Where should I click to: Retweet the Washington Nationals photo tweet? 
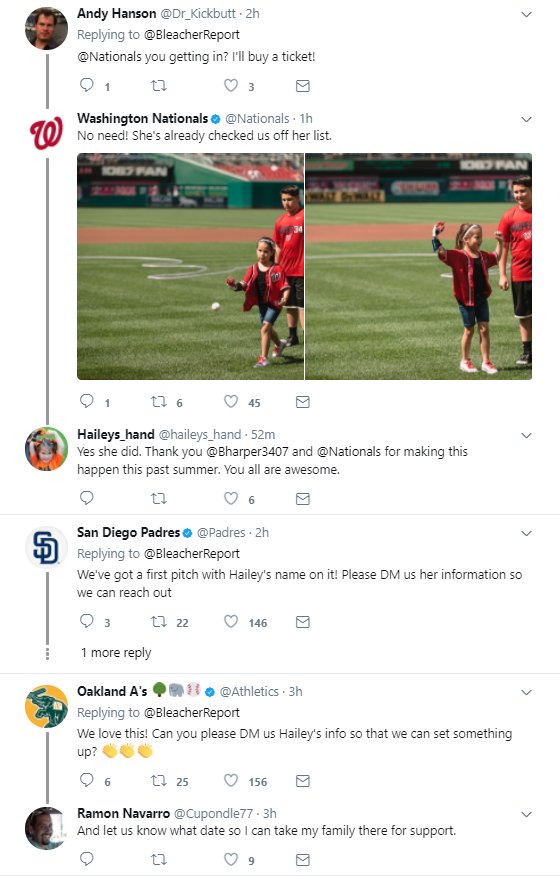click(x=159, y=402)
